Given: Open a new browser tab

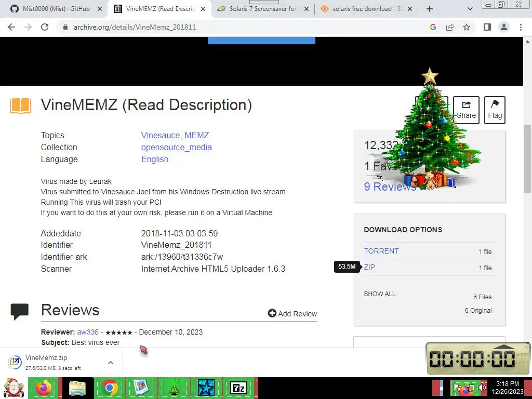Looking at the screenshot, I should pyautogui.click(x=430, y=9).
